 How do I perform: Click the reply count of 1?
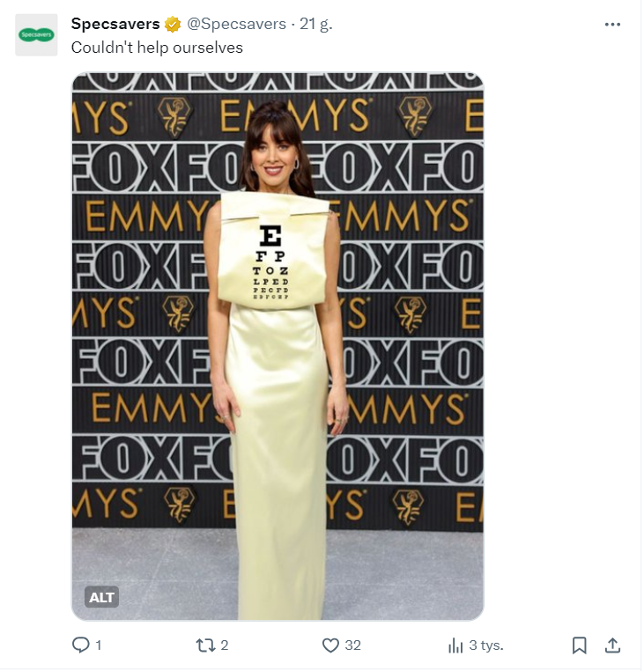click(x=98, y=645)
